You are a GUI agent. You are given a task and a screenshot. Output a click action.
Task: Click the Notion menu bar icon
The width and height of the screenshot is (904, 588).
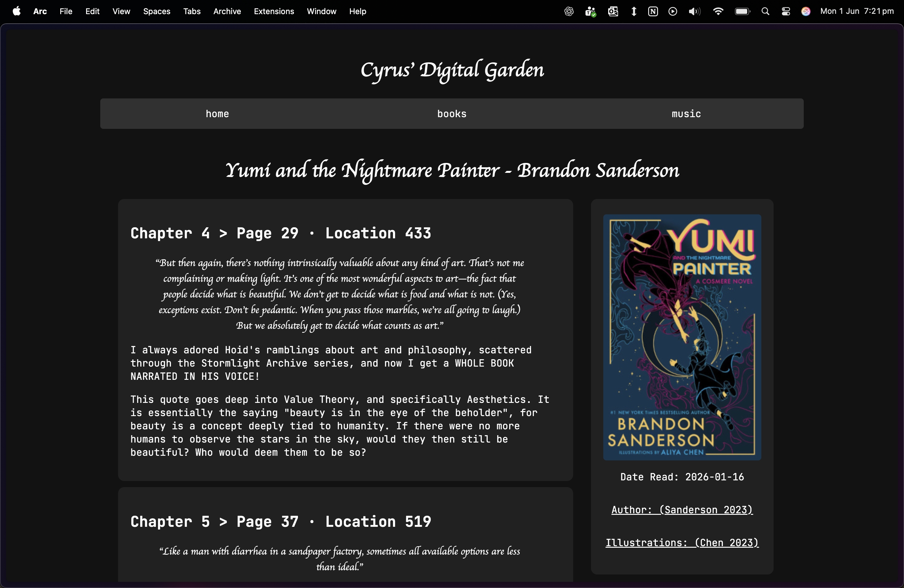(653, 11)
